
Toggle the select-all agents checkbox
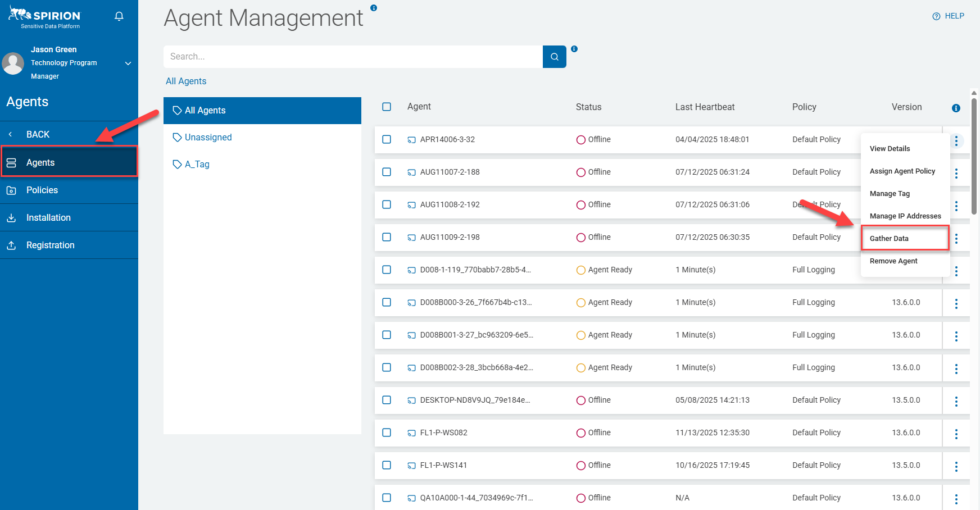(x=387, y=107)
